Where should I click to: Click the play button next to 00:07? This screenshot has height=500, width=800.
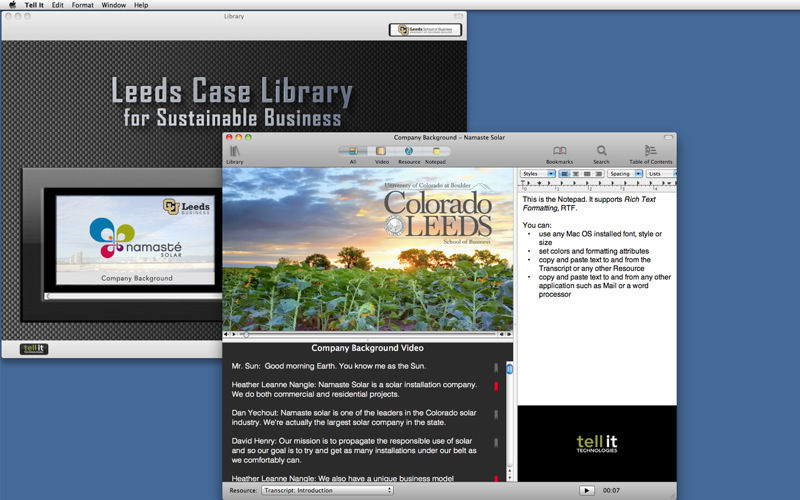pos(587,490)
